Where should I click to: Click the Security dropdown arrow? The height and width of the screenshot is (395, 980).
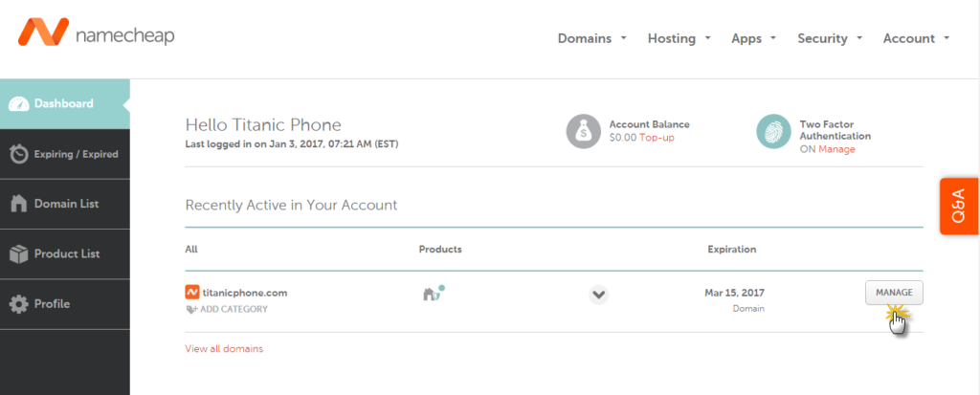(859, 38)
